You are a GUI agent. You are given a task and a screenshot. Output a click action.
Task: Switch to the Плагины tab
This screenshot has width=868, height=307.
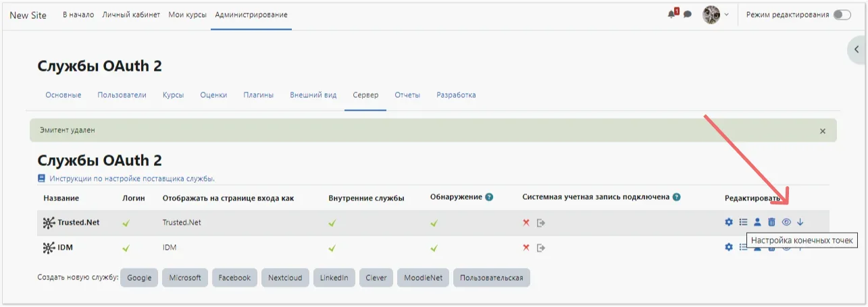click(x=258, y=95)
